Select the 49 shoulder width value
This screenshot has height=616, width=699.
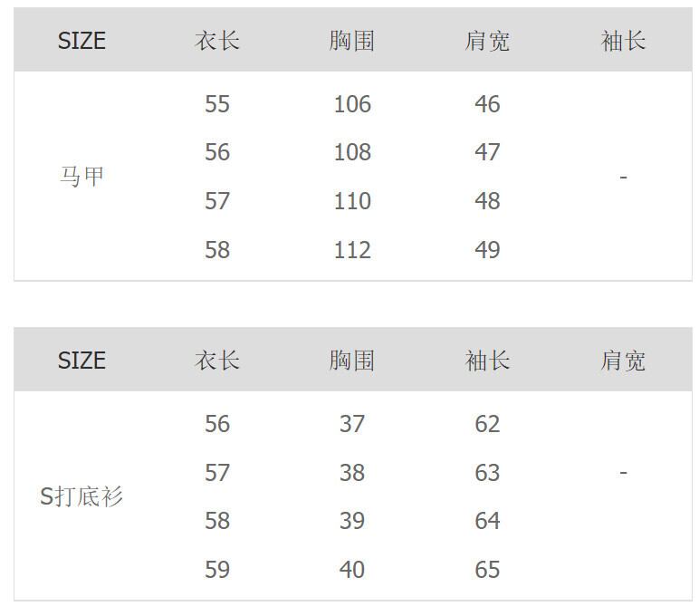(x=487, y=250)
